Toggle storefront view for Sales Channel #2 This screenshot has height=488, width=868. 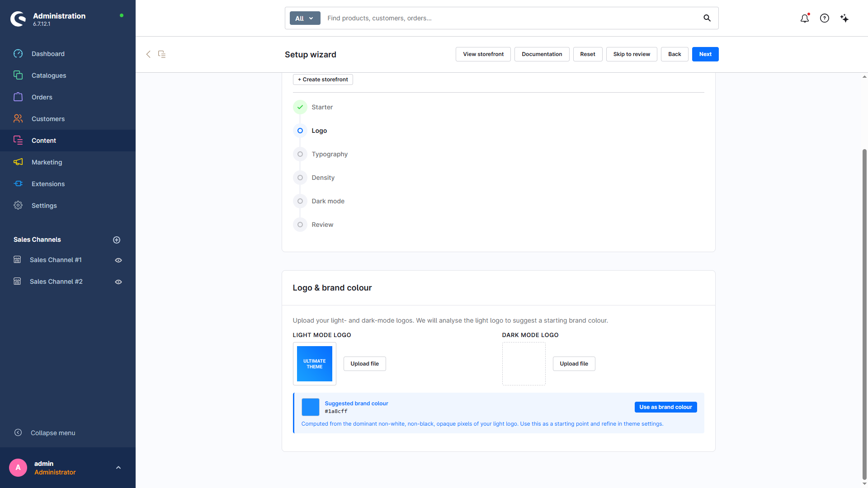118,282
